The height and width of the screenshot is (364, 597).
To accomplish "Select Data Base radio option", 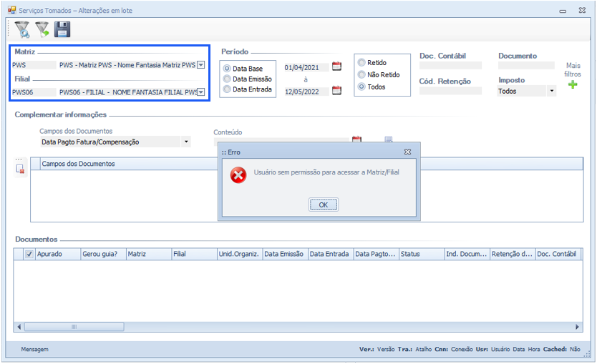I will (227, 69).
